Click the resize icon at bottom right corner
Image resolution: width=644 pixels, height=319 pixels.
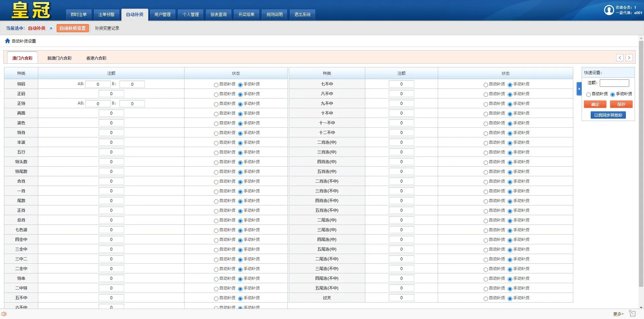click(x=632, y=314)
